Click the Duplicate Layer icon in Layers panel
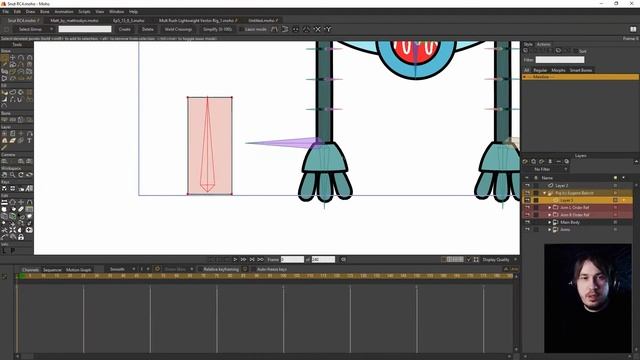Screen dimensions: 640x360 coord(533,162)
